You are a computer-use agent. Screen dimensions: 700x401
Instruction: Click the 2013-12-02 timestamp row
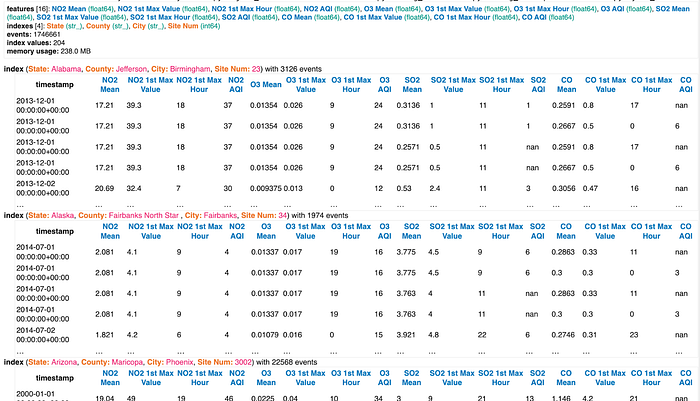[x=42, y=188]
